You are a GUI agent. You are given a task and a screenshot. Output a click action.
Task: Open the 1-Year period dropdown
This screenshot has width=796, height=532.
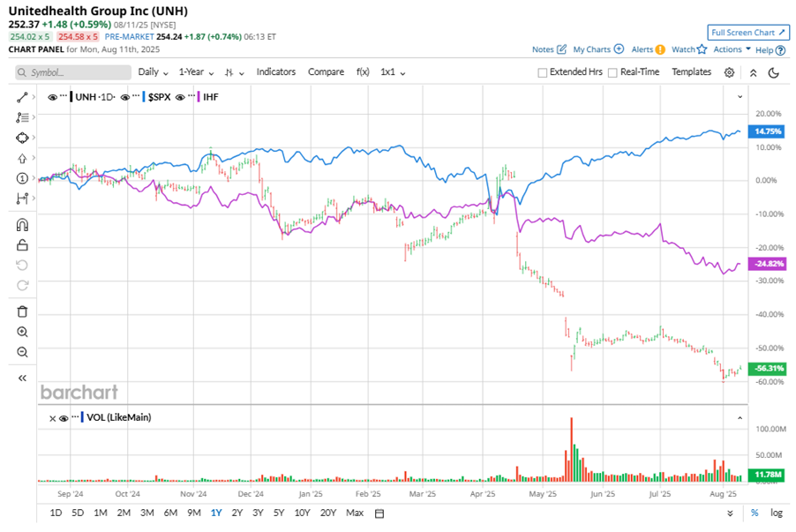point(196,72)
